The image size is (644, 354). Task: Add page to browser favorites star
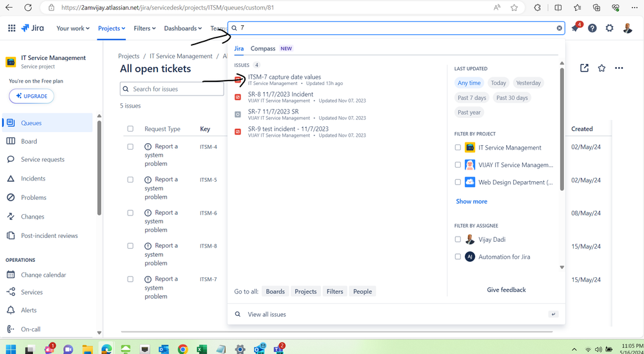(514, 7)
